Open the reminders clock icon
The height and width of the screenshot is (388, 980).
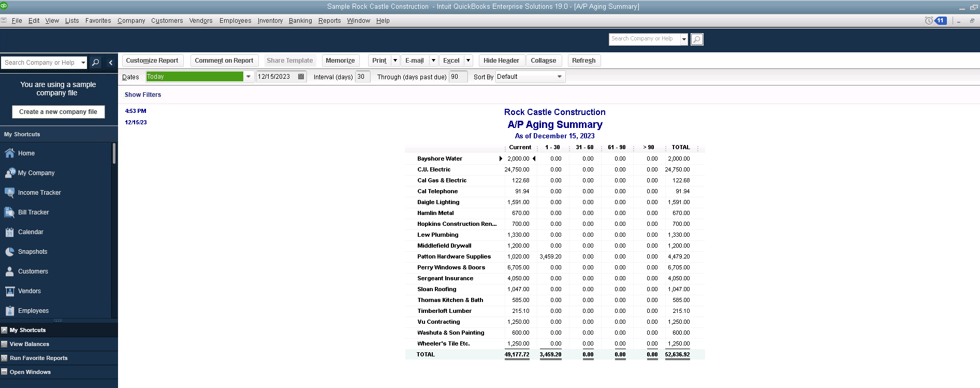pyautogui.click(x=929, y=21)
